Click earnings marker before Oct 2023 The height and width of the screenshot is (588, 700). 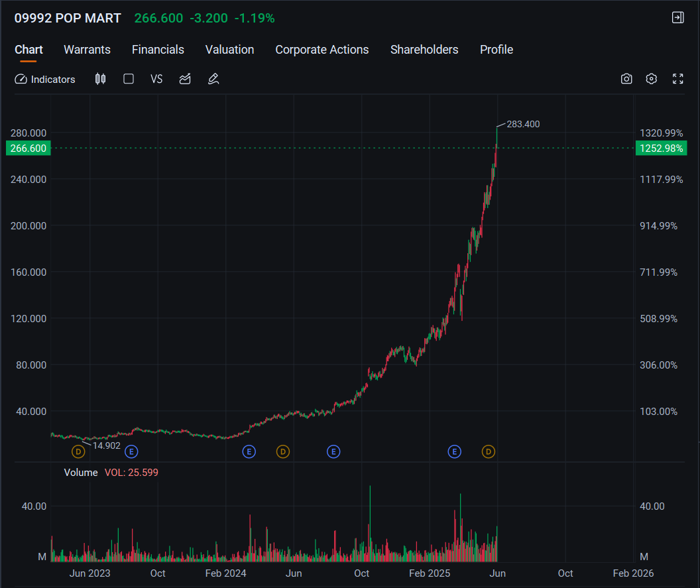131,452
